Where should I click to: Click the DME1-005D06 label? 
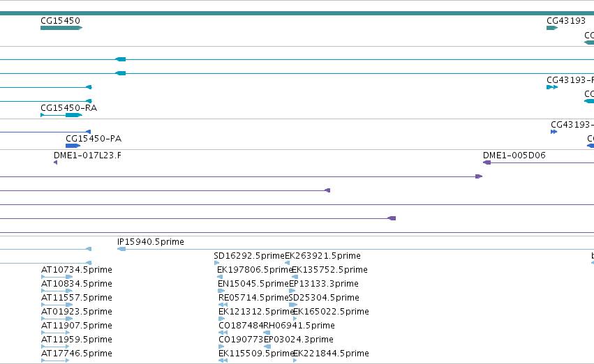514,156
